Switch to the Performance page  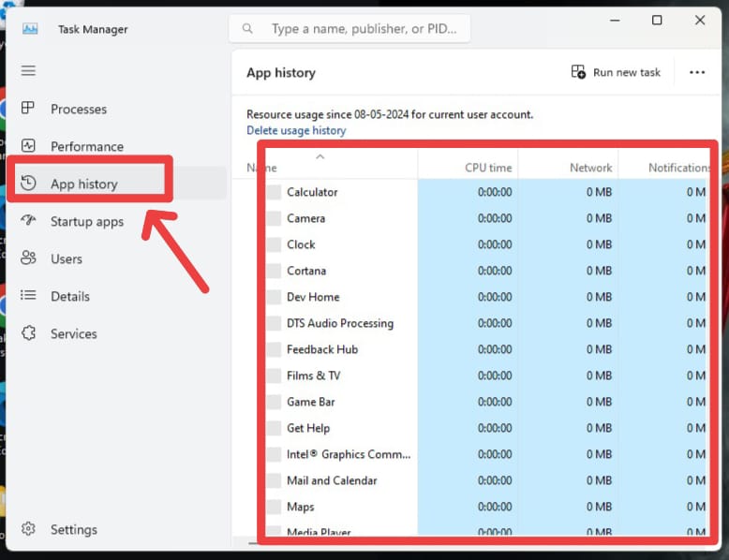[x=87, y=146]
